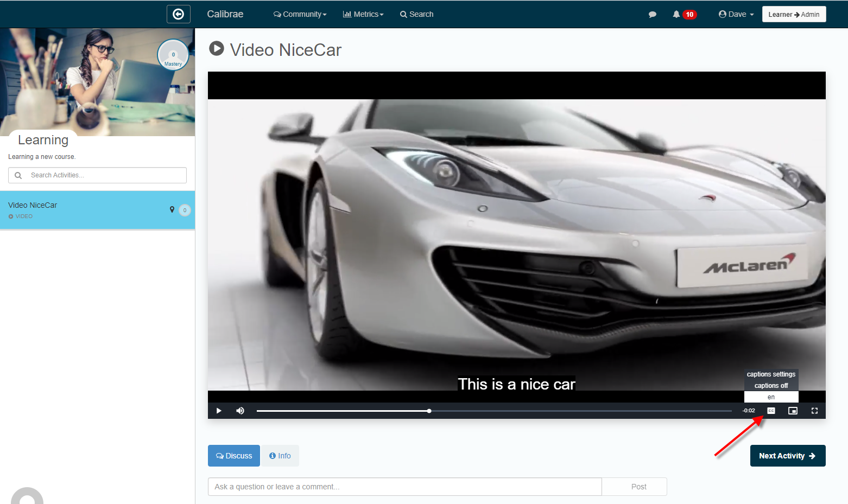Switch to the Info tab
Image resolution: width=848 pixels, height=504 pixels.
tap(280, 456)
